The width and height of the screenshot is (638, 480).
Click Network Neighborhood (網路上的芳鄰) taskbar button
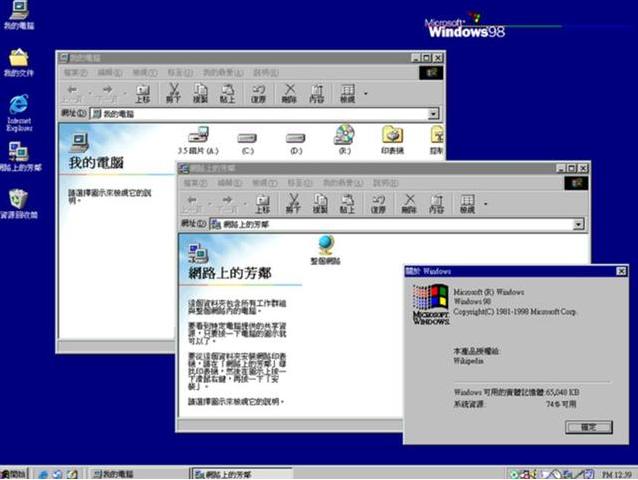(x=242, y=474)
